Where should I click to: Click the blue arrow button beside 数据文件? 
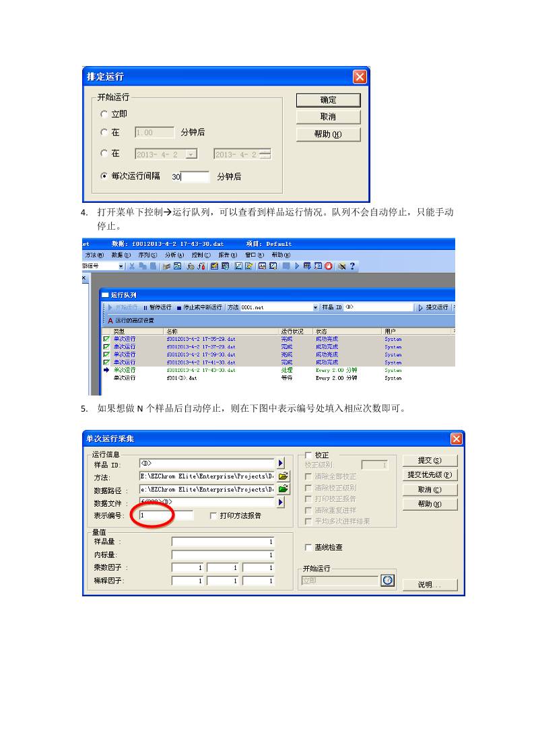281,503
